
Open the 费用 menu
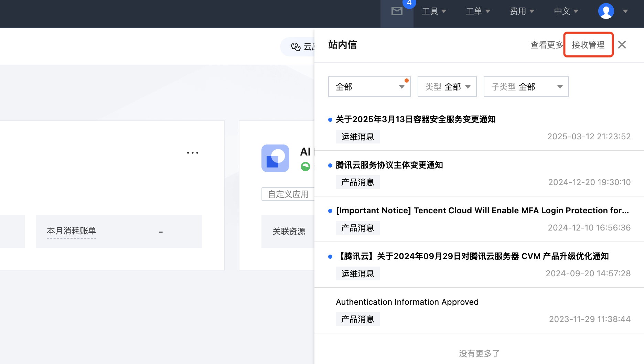[522, 11]
